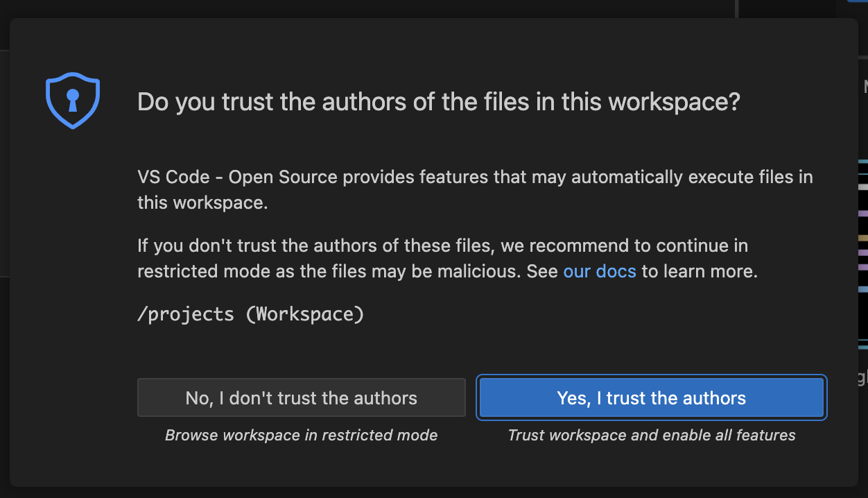This screenshot has width=868, height=498.
Task: Open the "our docs" link
Action: point(600,271)
